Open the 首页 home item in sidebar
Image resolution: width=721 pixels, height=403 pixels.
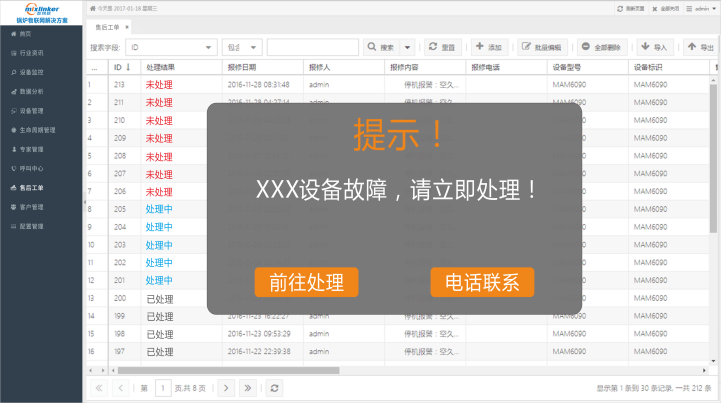click(x=25, y=34)
